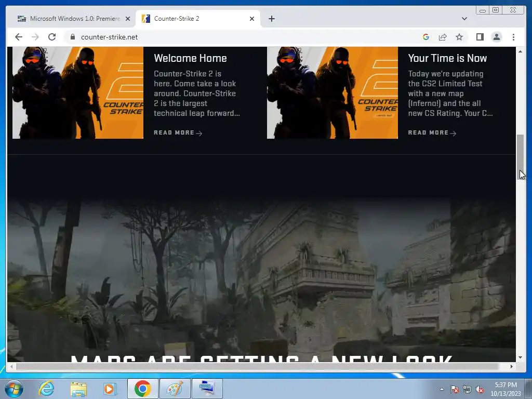
Task: Open On-Screen Keyboard taskbar icon
Action: (207, 389)
